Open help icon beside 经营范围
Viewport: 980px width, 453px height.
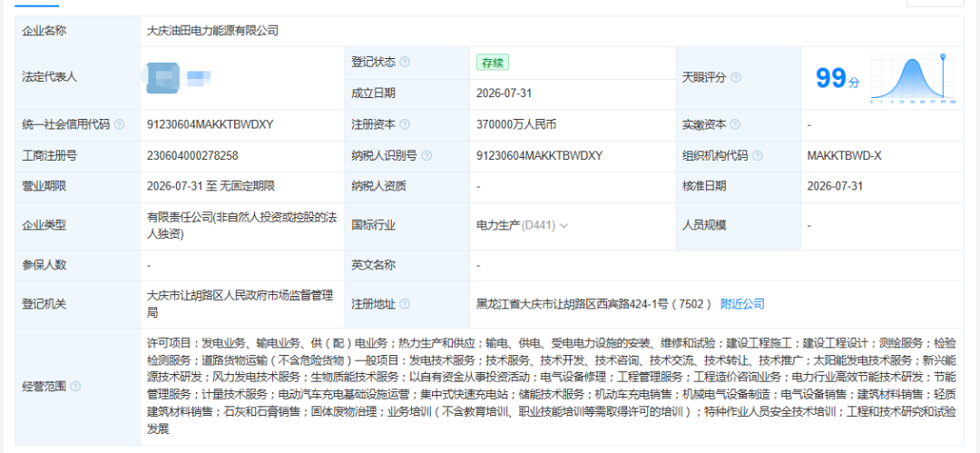75,386
